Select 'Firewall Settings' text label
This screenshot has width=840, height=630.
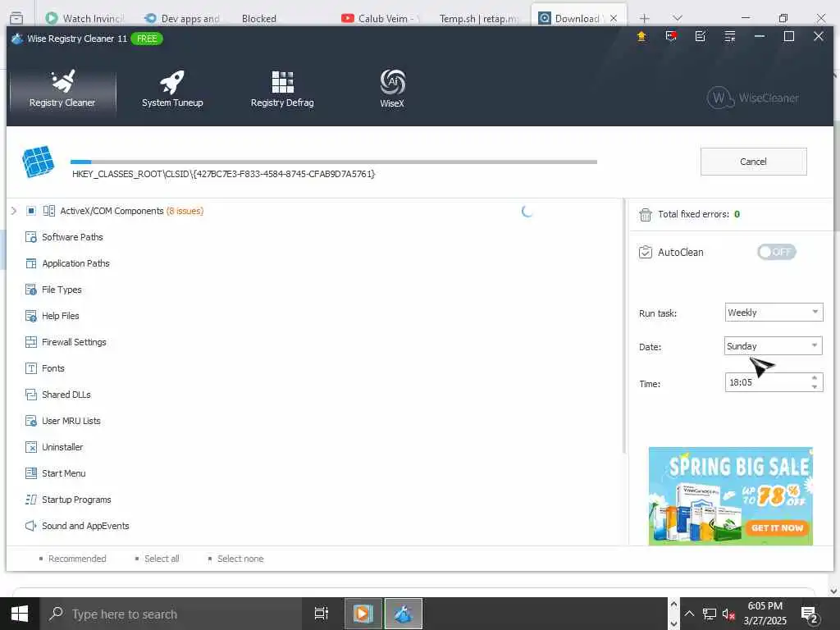click(74, 342)
